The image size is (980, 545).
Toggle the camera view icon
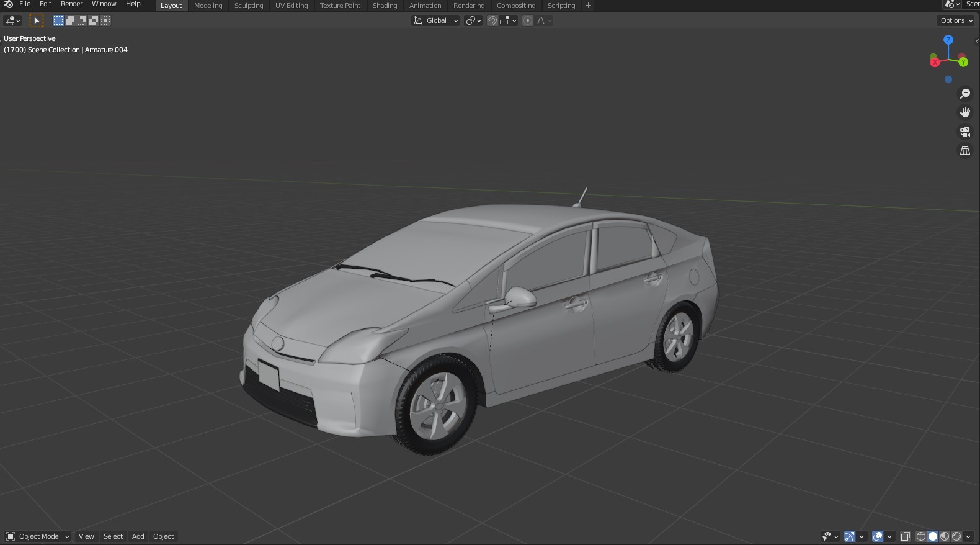[x=965, y=132]
